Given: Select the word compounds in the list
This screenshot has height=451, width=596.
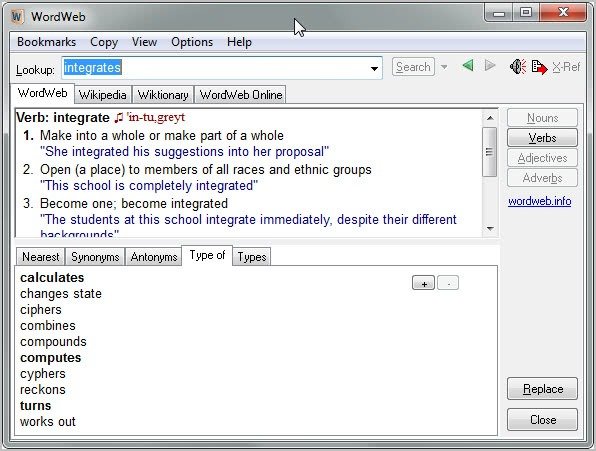Looking at the screenshot, I should pos(53,342).
